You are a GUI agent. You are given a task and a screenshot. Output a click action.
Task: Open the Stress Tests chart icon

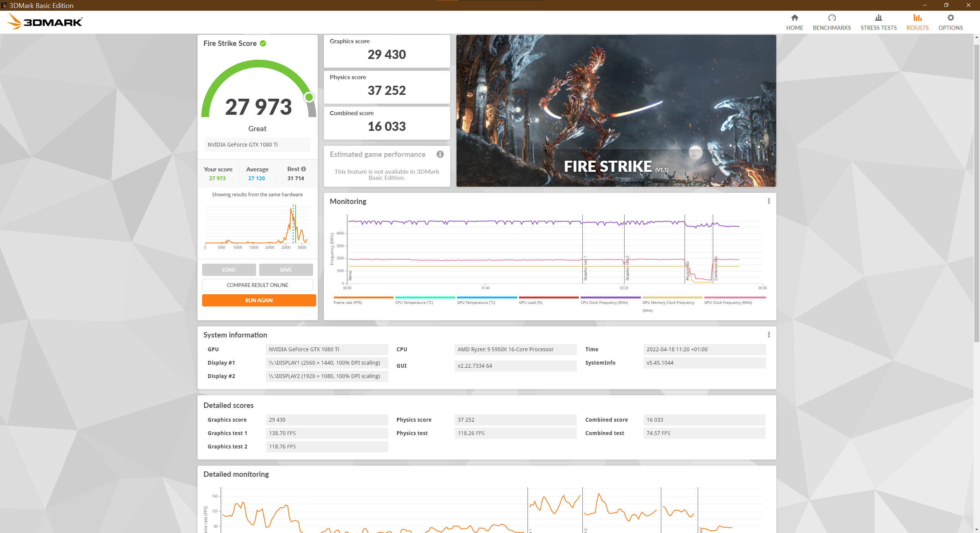[879, 18]
